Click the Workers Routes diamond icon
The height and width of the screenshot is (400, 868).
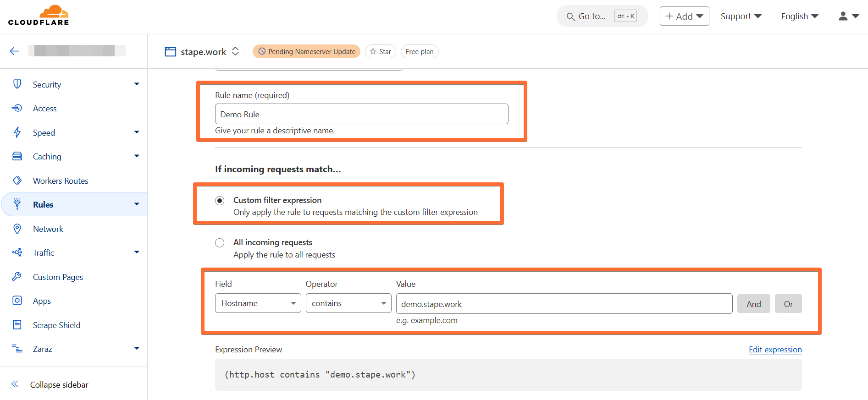click(x=17, y=181)
